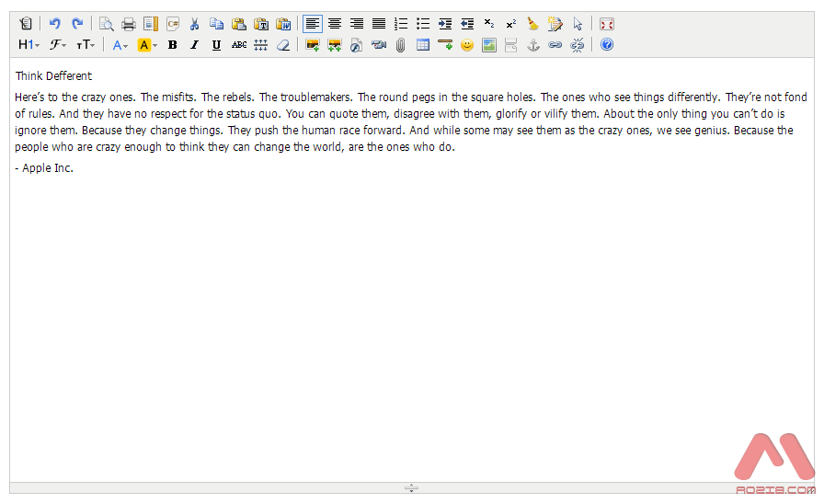Image resolution: width=824 pixels, height=504 pixels.
Task: Insert a table with table icon
Action: click(423, 44)
